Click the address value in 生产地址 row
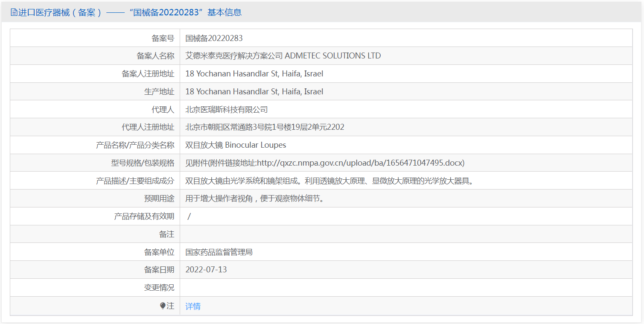This screenshot has width=644, height=324. (254, 92)
